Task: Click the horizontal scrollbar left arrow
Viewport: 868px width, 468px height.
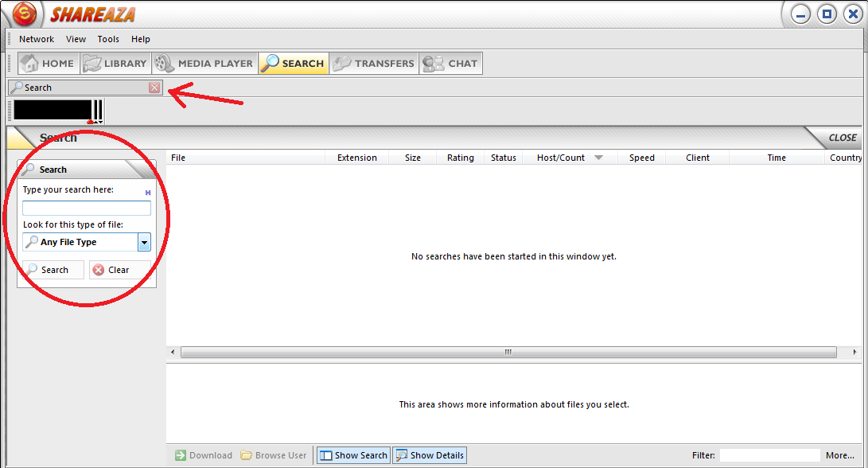Action: (173, 353)
